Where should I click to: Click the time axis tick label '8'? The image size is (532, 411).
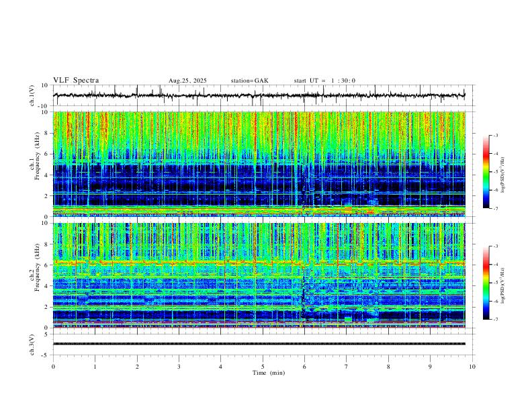[x=388, y=367]
